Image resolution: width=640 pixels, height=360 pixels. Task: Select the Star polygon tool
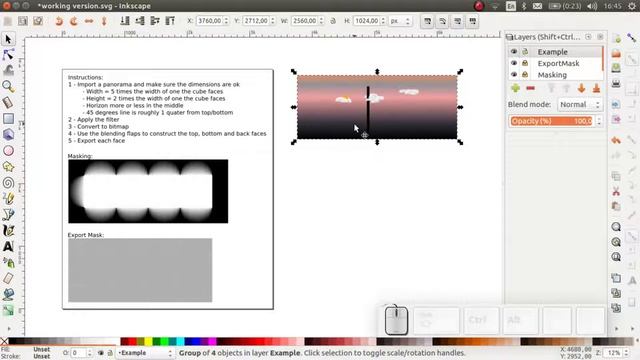8,167
